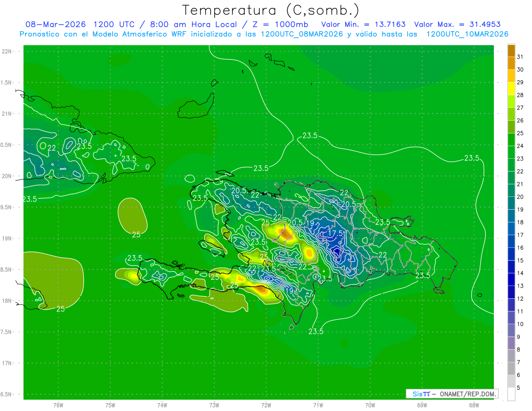Click the '17N' latitude axis label
This screenshot has width=532, height=411.
[x=6, y=363]
